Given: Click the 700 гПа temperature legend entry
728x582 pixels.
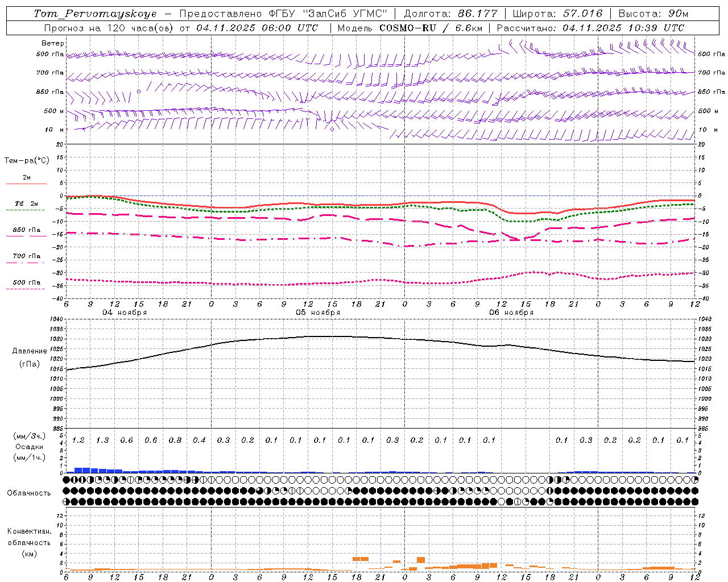Looking at the screenshot, I should [x=26, y=256].
